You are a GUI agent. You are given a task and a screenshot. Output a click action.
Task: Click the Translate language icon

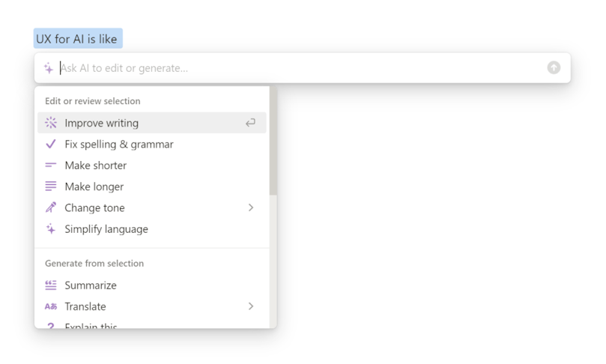click(x=51, y=306)
